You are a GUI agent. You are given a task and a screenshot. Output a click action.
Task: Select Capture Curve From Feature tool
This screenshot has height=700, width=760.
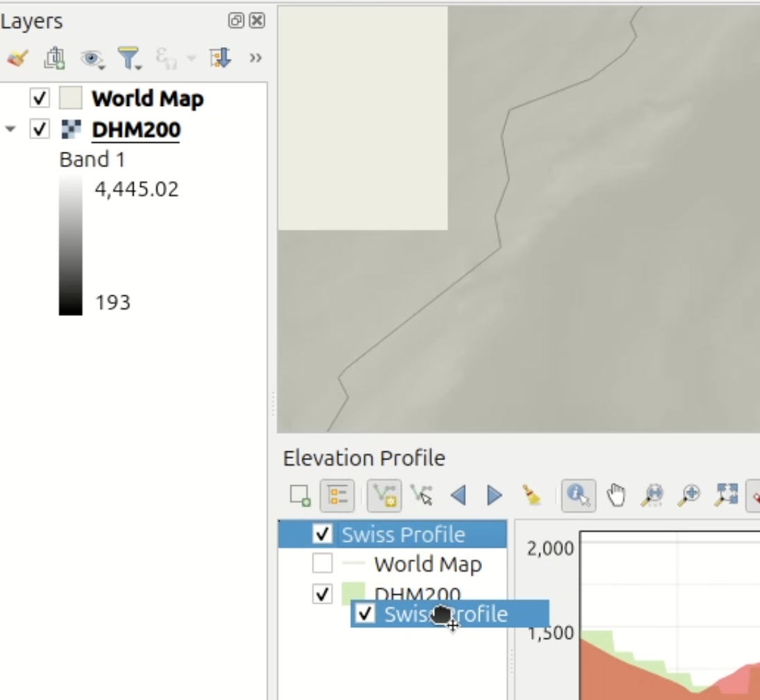click(x=421, y=496)
